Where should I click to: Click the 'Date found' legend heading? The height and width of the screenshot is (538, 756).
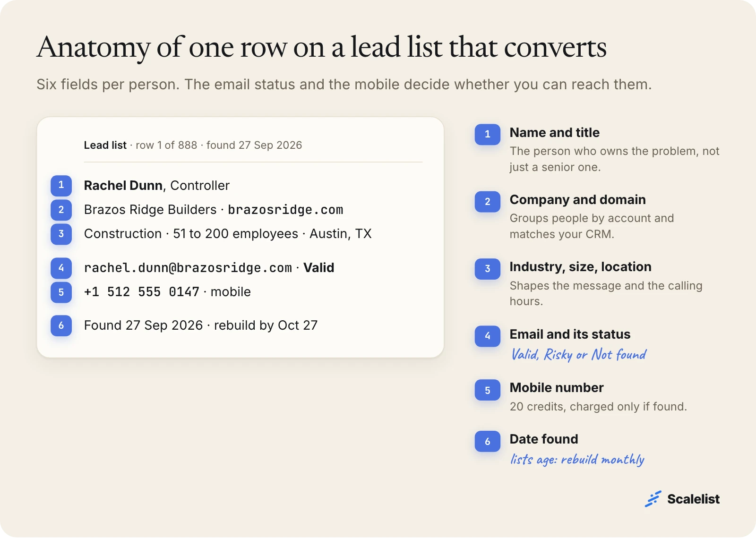pos(544,439)
